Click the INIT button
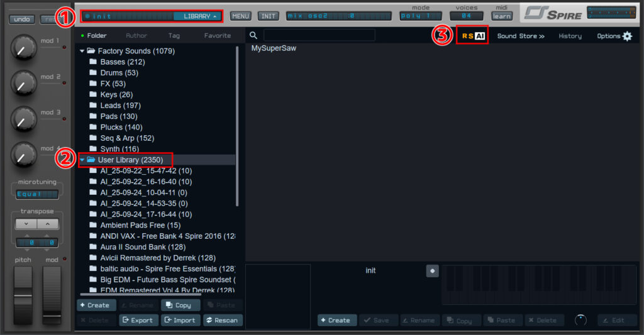This screenshot has width=644, height=335. click(x=268, y=16)
